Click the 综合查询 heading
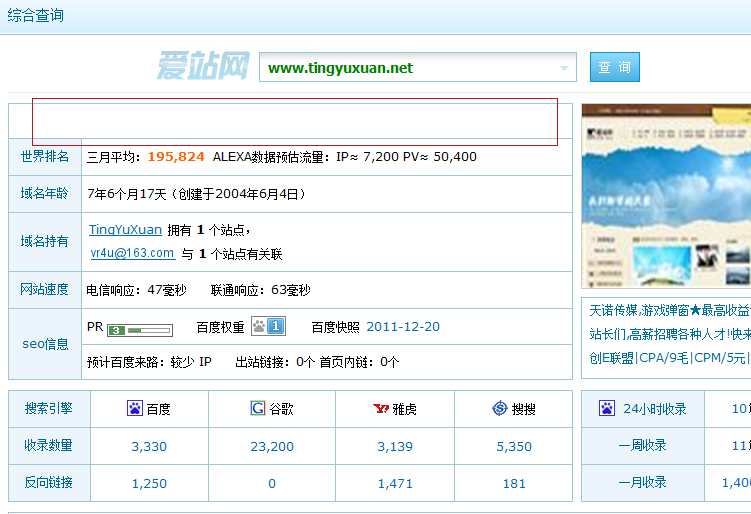 click(35, 15)
